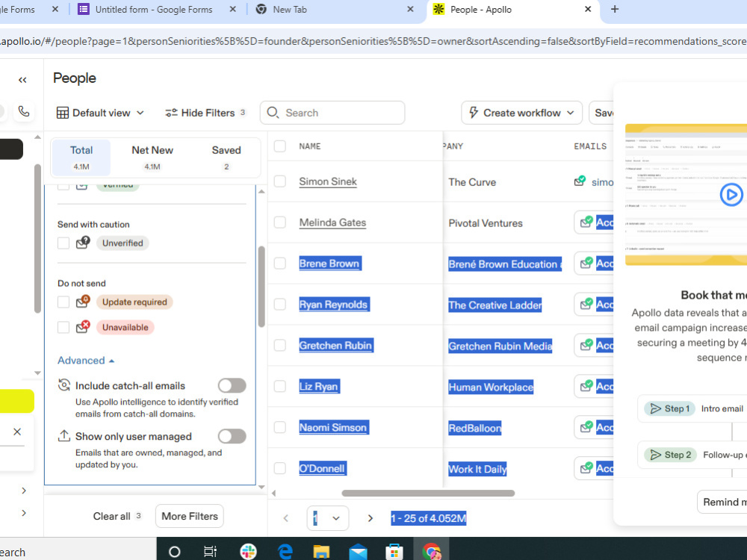Enable Include catch-all emails toggle
This screenshot has height=560, width=747.
(x=232, y=385)
